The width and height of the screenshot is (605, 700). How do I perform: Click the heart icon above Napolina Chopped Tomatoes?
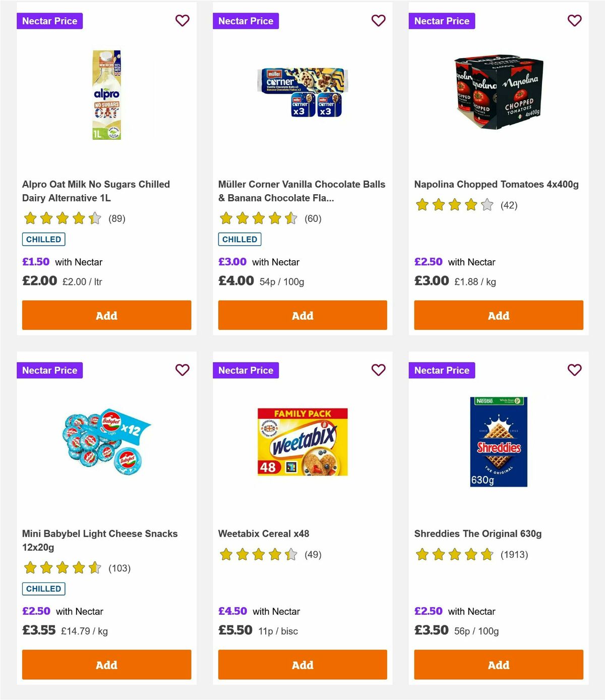[x=574, y=21]
